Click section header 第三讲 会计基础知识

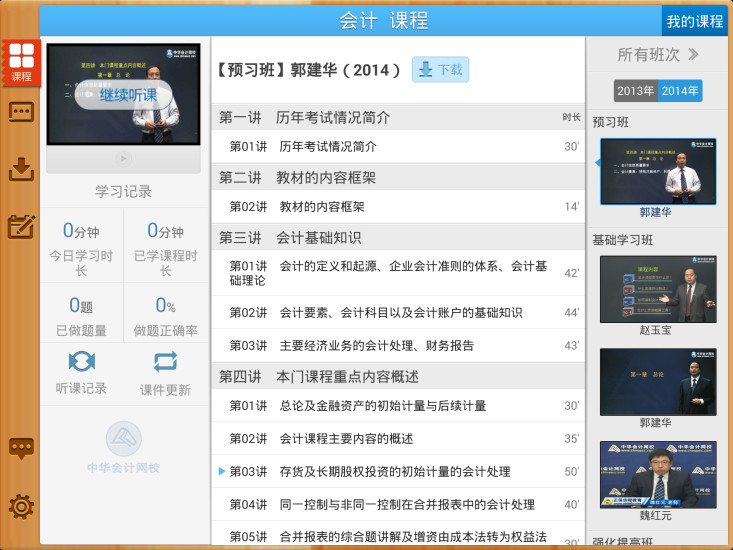coord(398,237)
